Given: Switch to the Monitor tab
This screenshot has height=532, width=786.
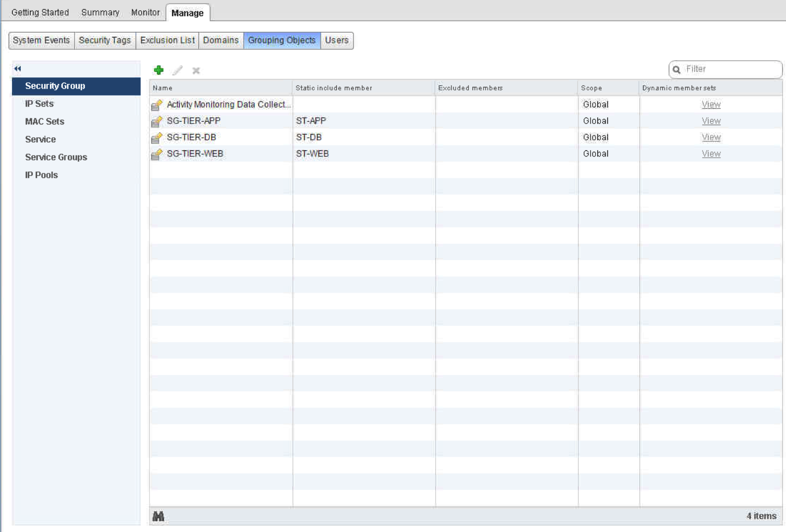Looking at the screenshot, I should point(145,12).
